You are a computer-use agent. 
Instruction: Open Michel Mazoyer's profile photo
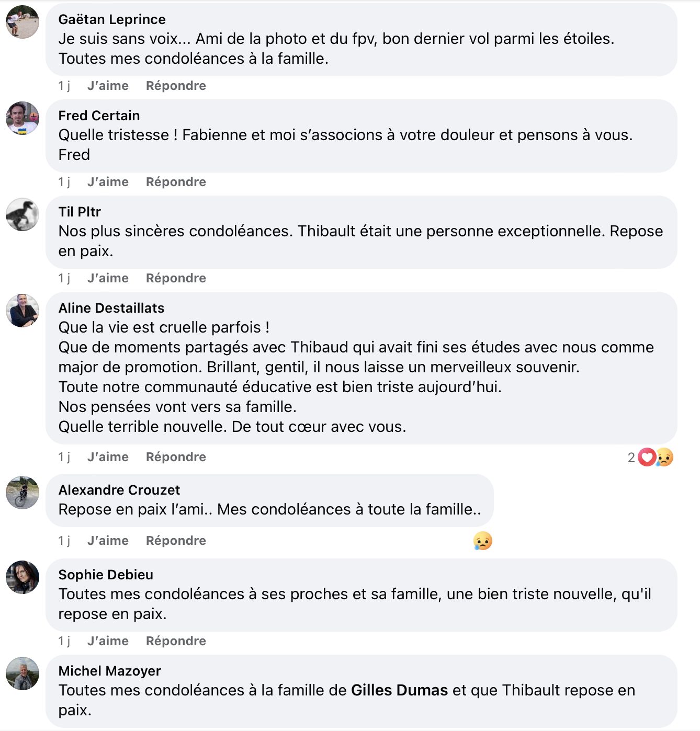[x=22, y=673]
